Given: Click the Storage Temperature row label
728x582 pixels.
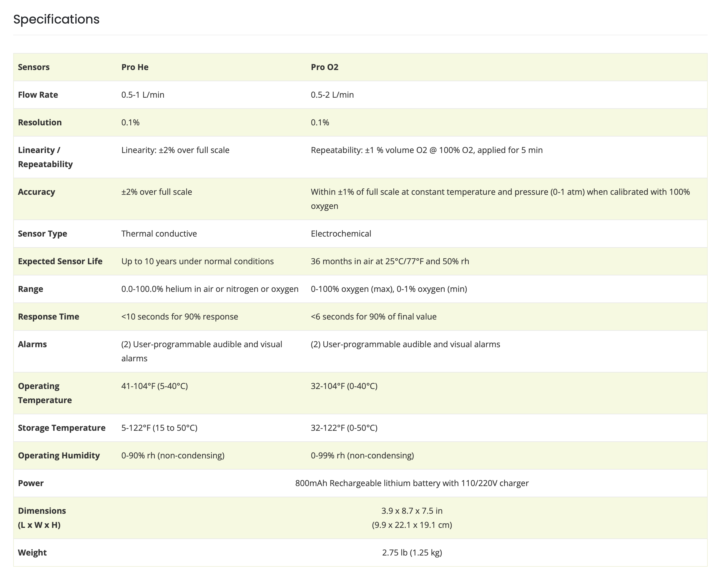Looking at the screenshot, I should point(62,428).
